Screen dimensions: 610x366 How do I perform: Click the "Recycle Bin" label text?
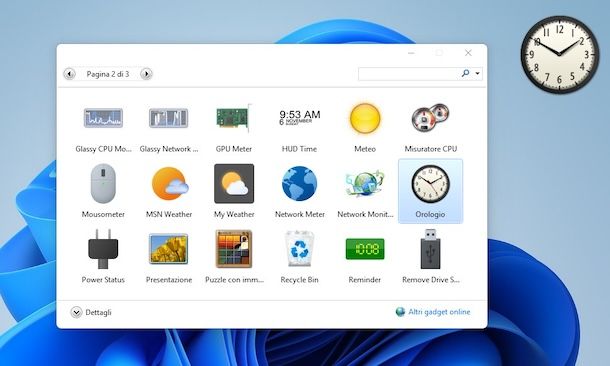tap(299, 280)
